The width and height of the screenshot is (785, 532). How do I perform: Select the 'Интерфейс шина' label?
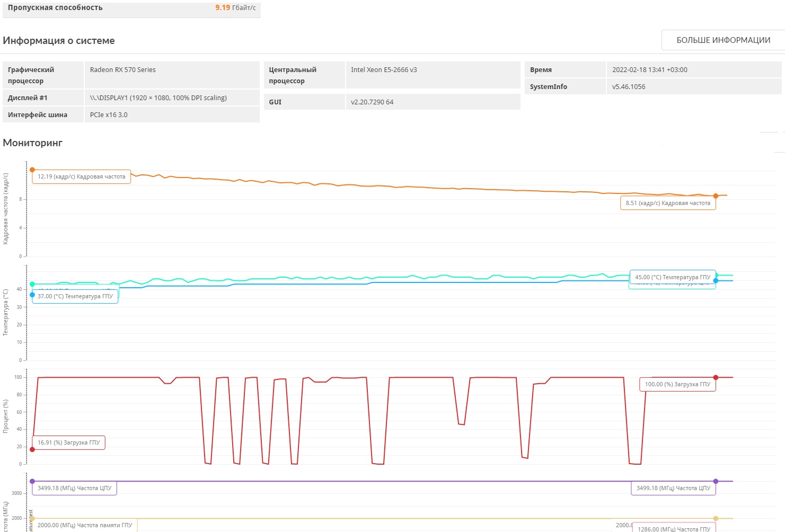pyautogui.click(x=38, y=115)
